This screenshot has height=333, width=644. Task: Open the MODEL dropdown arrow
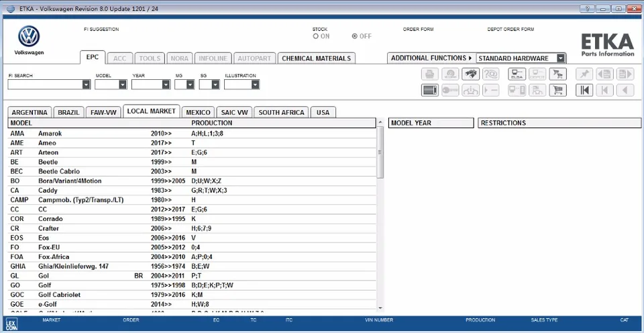[123, 85]
